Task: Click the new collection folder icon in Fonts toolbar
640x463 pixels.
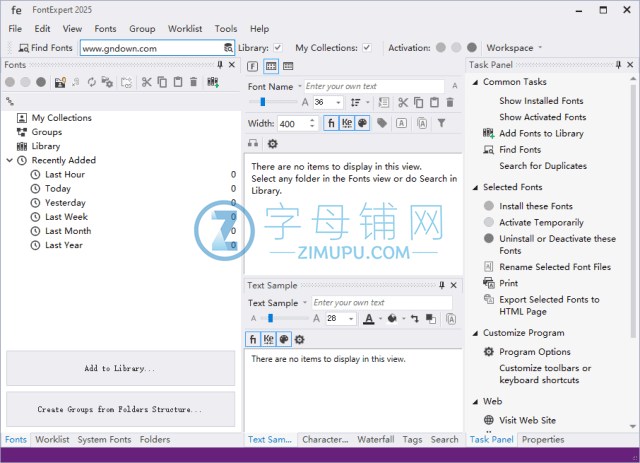Action: pyautogui.click(x=60, y=82)
